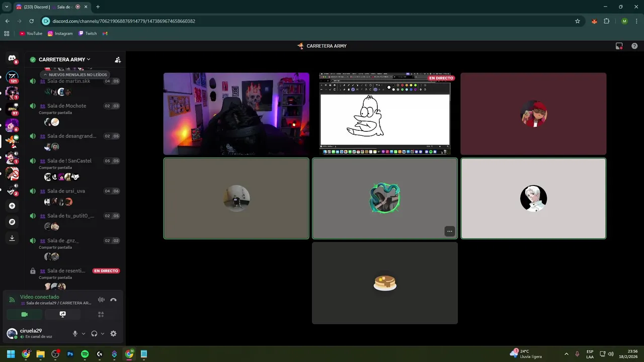Click the ciruela29 user profile area
This screenshot has height=362, width=644.
pyautogui.click(x=36, y=333)
